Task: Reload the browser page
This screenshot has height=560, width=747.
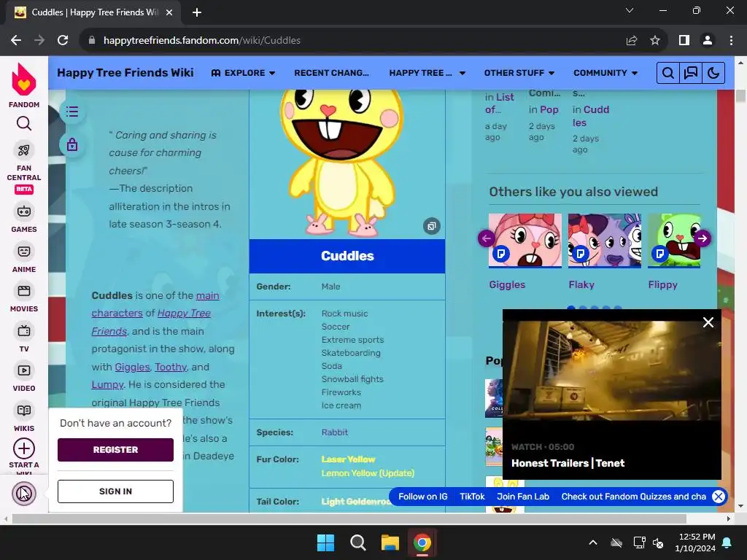Action: pos(63,41)
